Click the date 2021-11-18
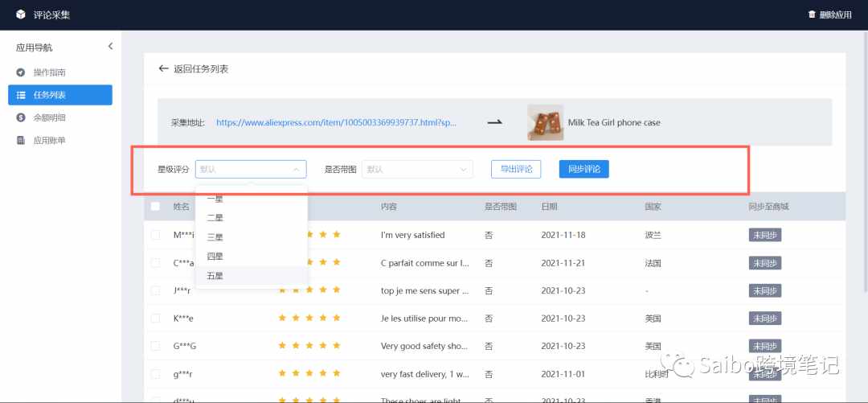Screen dimensions: 868x403 click(563, 235)
